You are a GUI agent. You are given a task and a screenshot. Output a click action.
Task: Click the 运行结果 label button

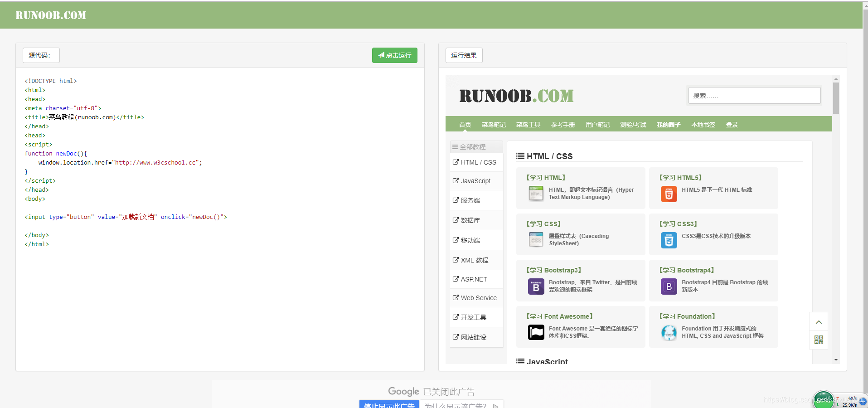(464, 55)
